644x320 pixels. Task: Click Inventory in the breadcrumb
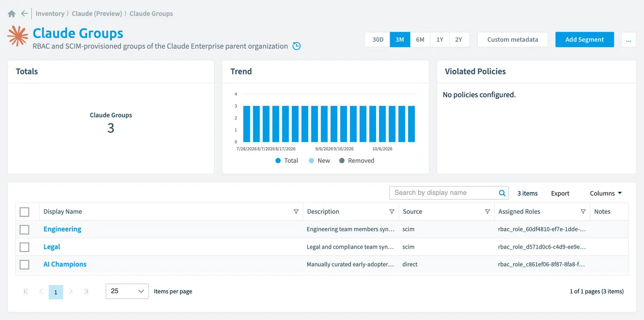[x=50, y=14]
